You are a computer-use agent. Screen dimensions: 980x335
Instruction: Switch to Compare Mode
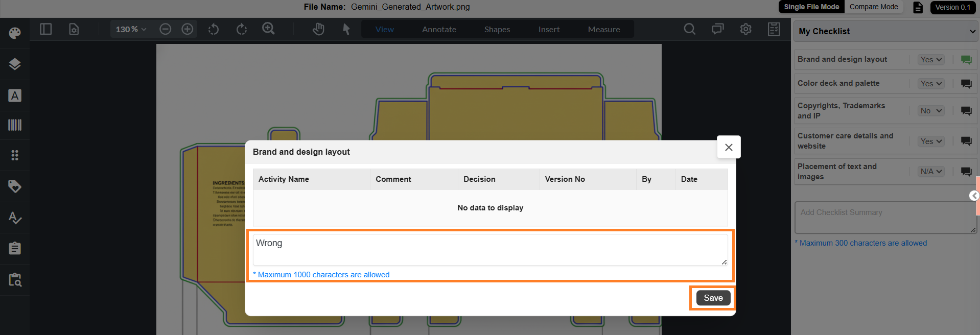tap(874, 7)
